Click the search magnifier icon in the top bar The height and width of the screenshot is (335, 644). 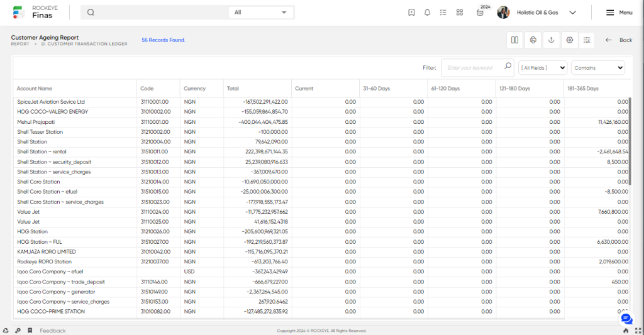tap(91, 13)
